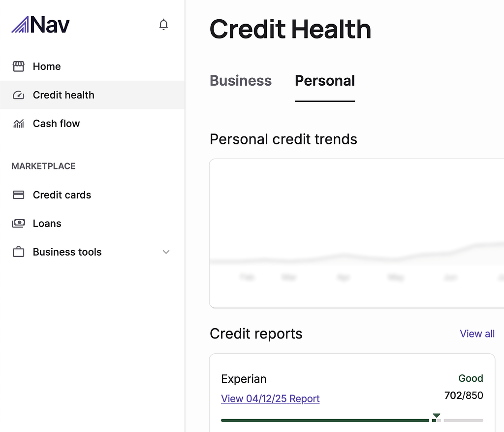Select the Personal tab

click(x=325, y=81)
